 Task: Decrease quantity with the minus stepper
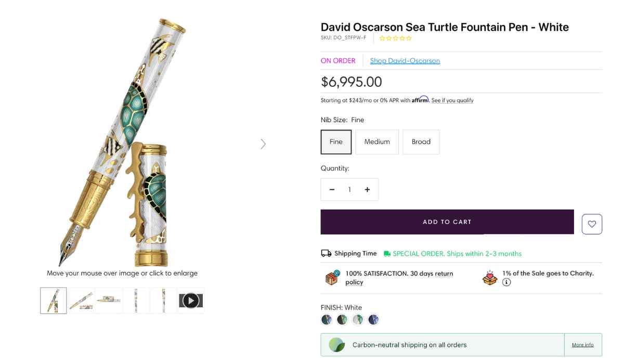click(332, 189)
